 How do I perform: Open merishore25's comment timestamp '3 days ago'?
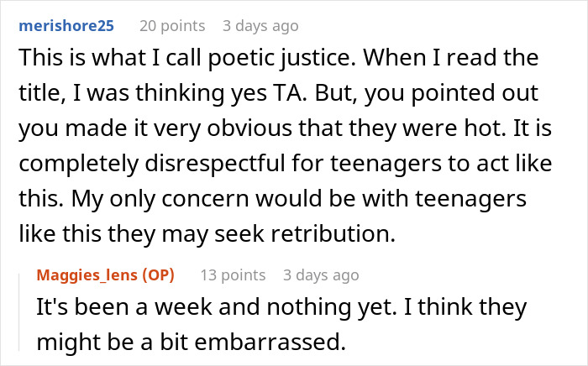[260, 26]
